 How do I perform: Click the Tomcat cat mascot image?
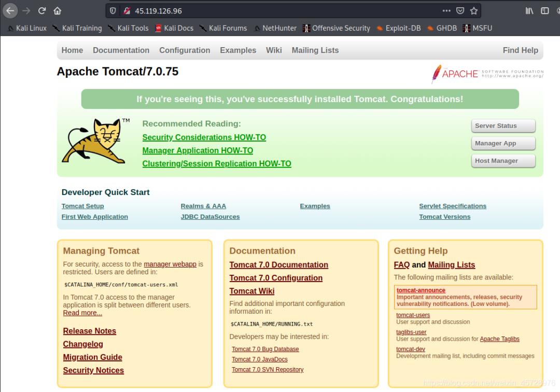pos(96,141)
